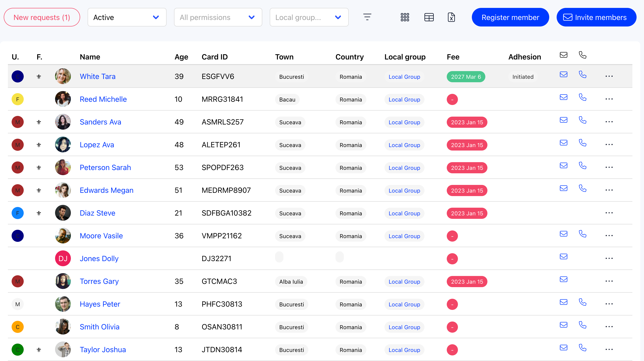
Task: Sort table by Name column header
Action: coord(90,57)
